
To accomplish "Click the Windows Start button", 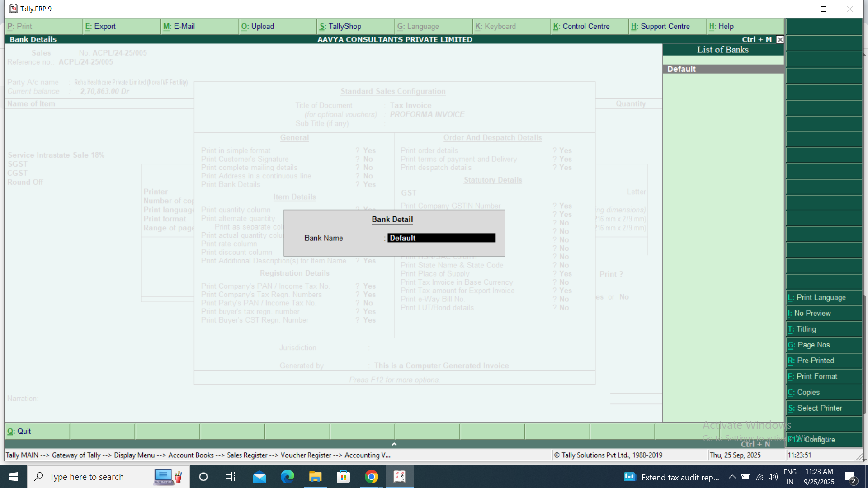I will click(x=13, y=476).
